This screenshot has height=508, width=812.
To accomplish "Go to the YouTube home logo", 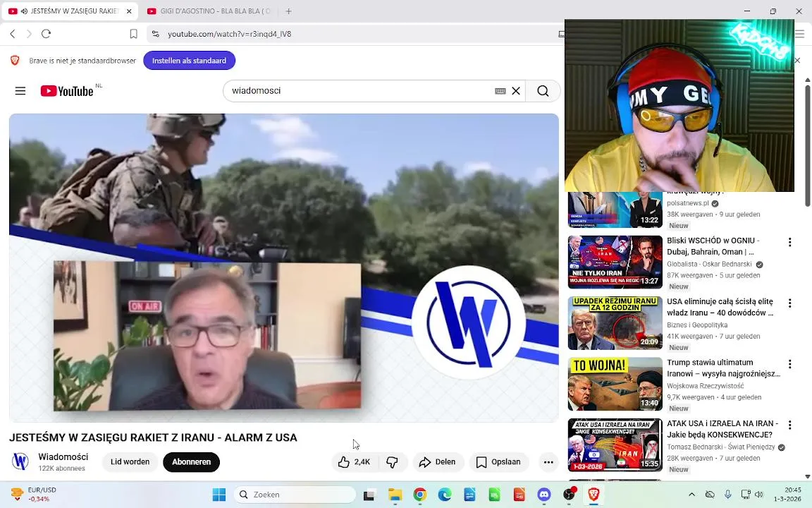I will click(67, 91).
